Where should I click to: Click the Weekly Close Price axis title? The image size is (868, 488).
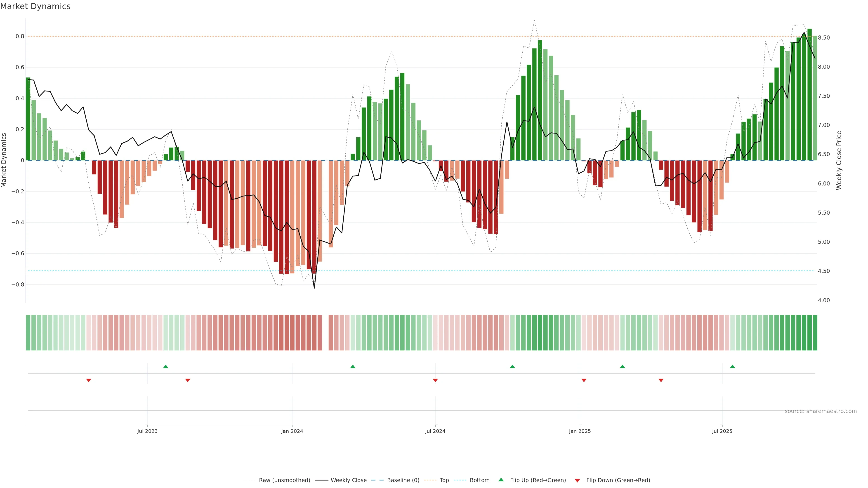(x=839, y=160)
